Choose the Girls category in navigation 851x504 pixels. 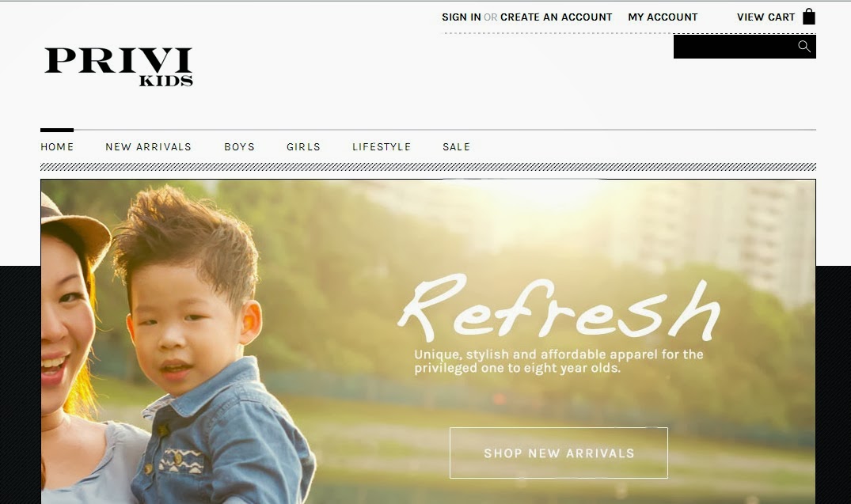pyautogui.click(x=303, y=147)
